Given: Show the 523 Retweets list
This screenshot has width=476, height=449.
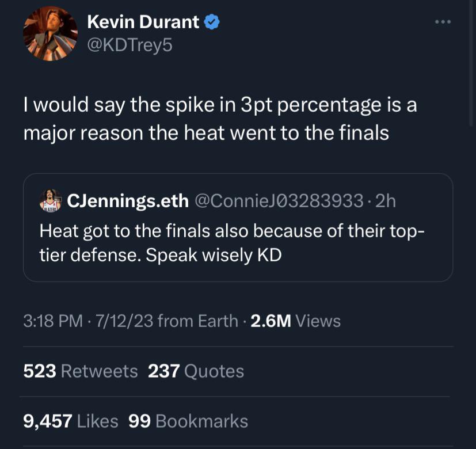Looking at the screenshot, I should 81,371.
